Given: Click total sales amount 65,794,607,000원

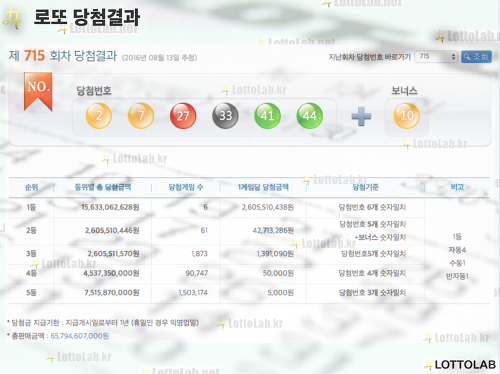Looking at the screenshot, I should [80, 336].
